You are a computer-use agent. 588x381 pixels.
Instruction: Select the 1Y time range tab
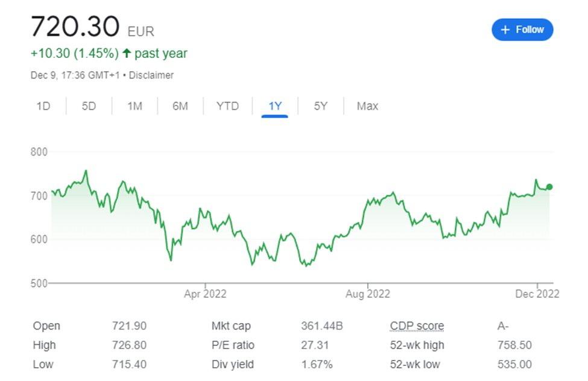(275, 106)
